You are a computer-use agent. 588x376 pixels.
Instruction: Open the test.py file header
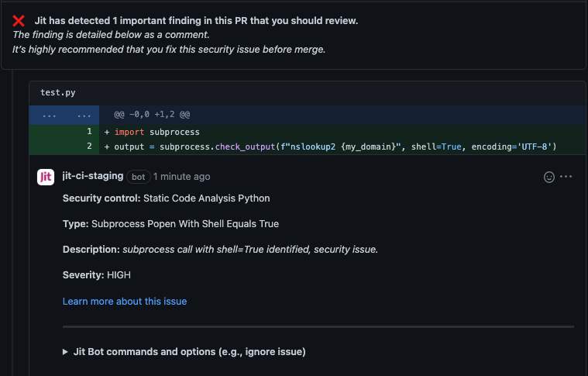[58, 92]
